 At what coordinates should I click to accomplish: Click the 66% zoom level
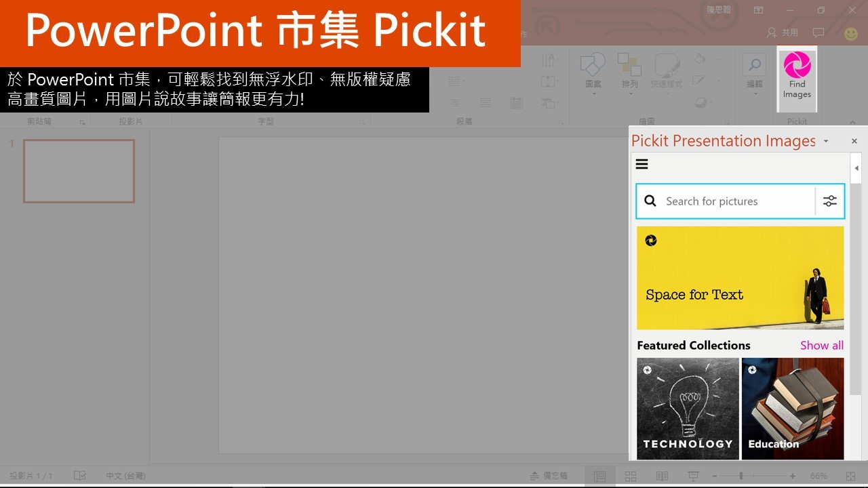[818, 476]
